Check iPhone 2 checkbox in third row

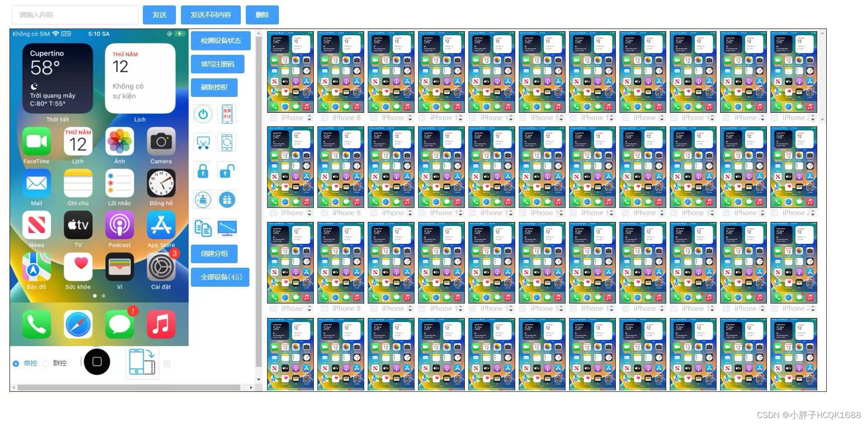tap(775, 308)
